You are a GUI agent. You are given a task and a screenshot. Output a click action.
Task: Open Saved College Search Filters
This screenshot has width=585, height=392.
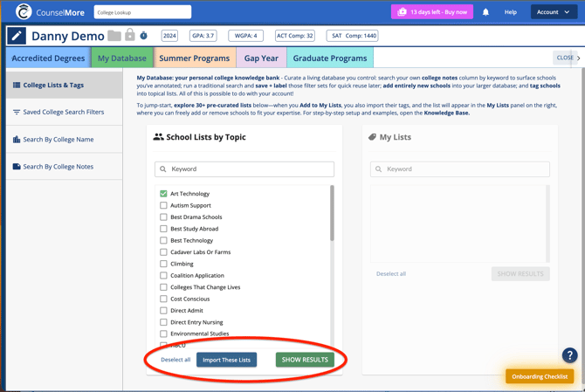[63, 113]
